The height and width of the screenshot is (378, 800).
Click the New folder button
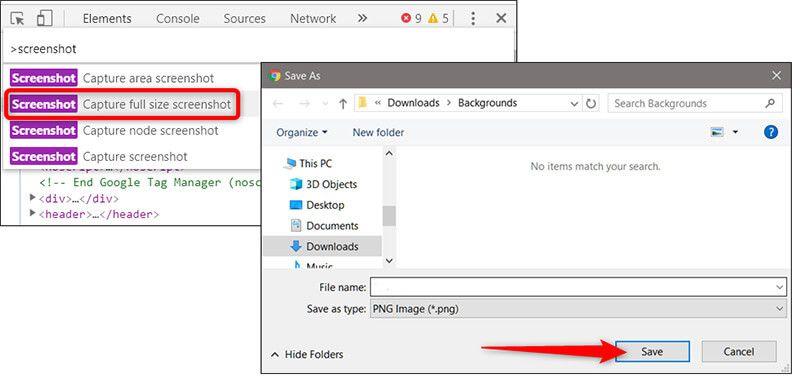click(378, 133)
